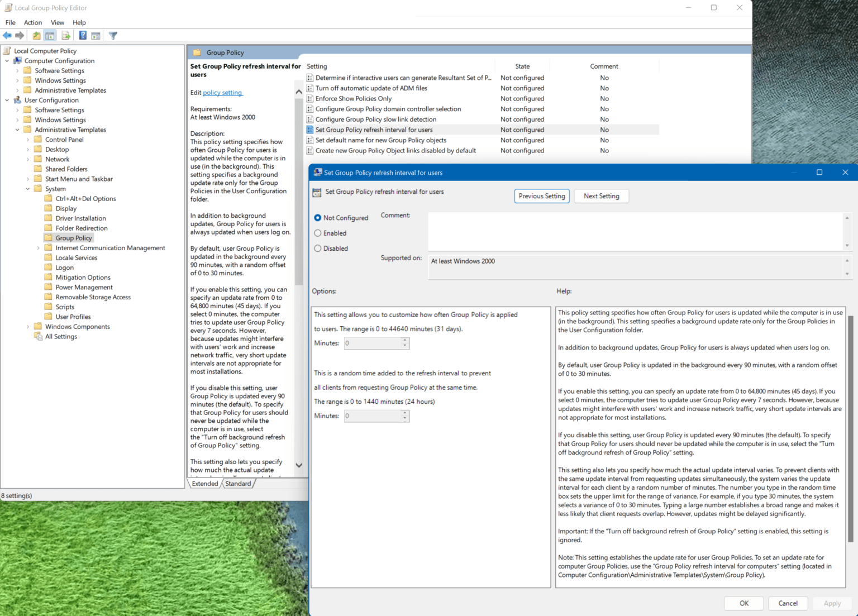Click the Help icon in the toolbar
Viewport: 858px width, 616px height.
[83, 35]
